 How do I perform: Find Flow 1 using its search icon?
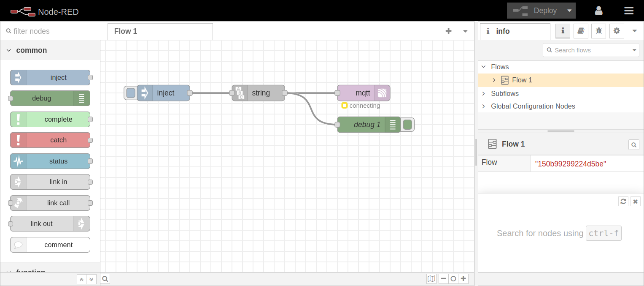pos(633,145)
